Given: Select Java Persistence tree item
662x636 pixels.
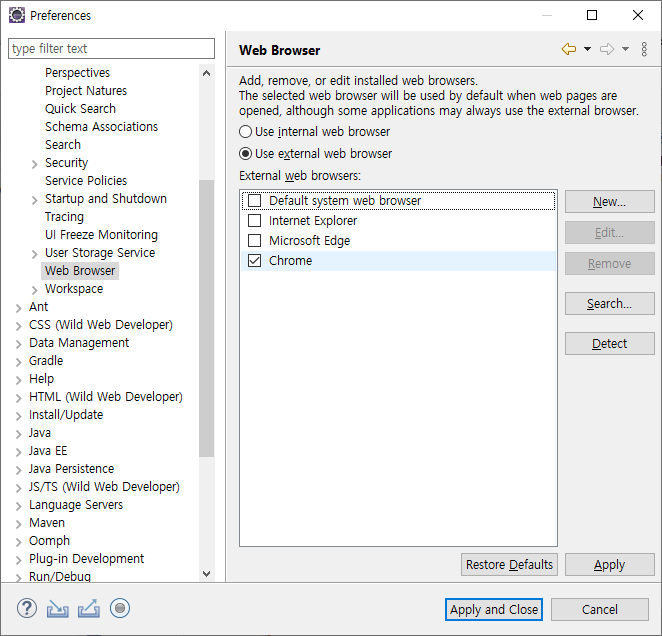Looking at the screenshot, I should click(x=71, y=469).
